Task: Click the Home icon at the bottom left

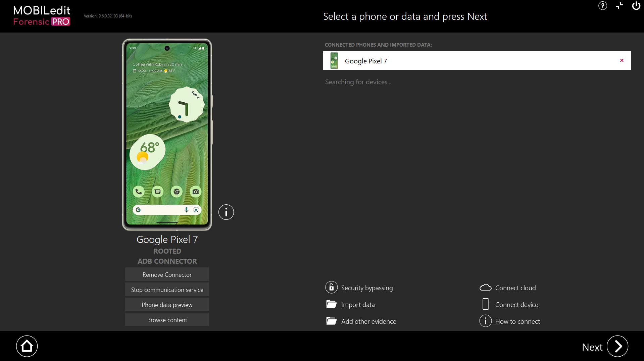Action: point(27,346)
